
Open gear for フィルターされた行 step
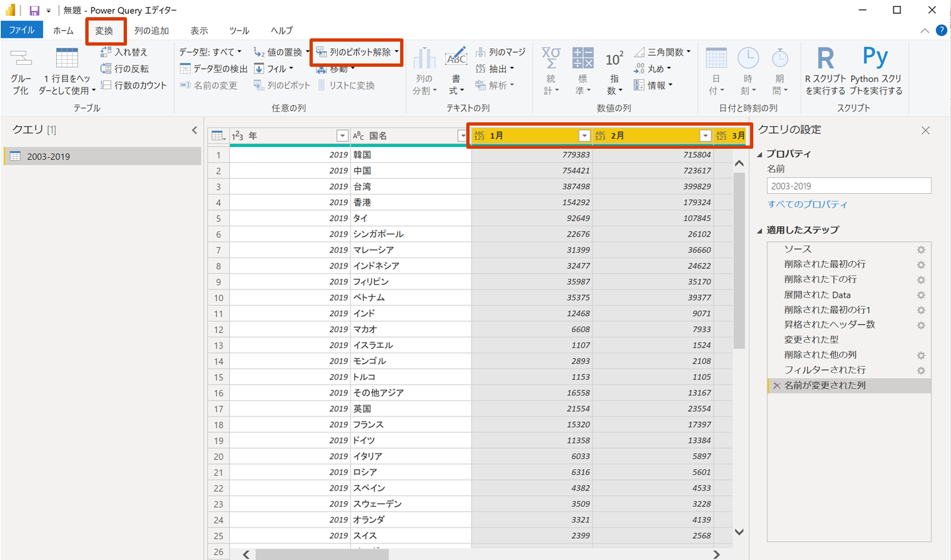tap(921, 370)
